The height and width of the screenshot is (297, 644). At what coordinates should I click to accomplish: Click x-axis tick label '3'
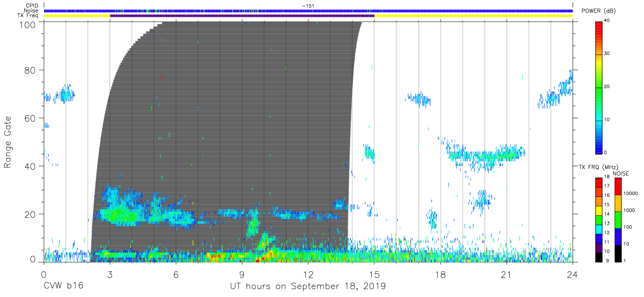pyautogui.click(x=110, y=274)
